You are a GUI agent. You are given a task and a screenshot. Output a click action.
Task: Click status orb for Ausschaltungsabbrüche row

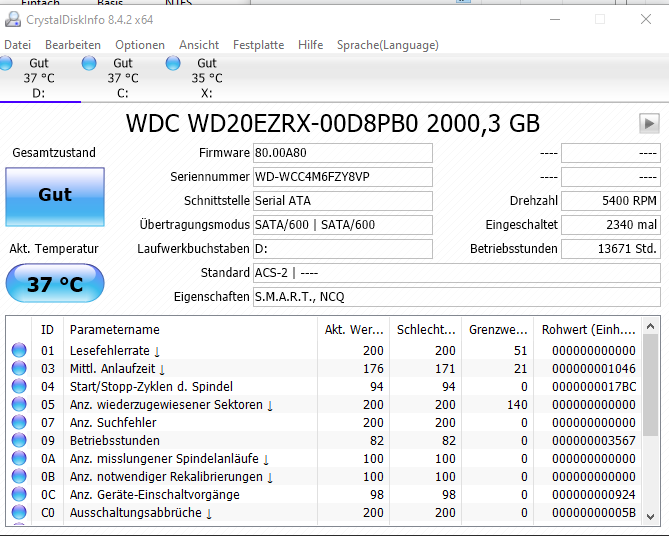click(19, 512)
